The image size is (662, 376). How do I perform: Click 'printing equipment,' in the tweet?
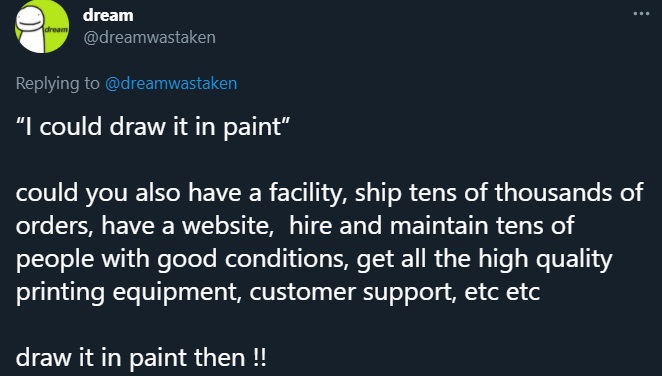tap(129, 292)
